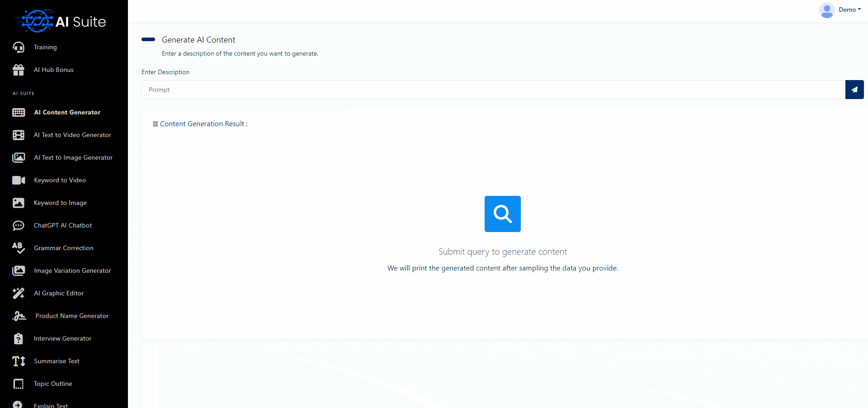The height and width of the screenshot is (408, 868).
Task: Click the AI Suite logo
Action: (61, 21)
